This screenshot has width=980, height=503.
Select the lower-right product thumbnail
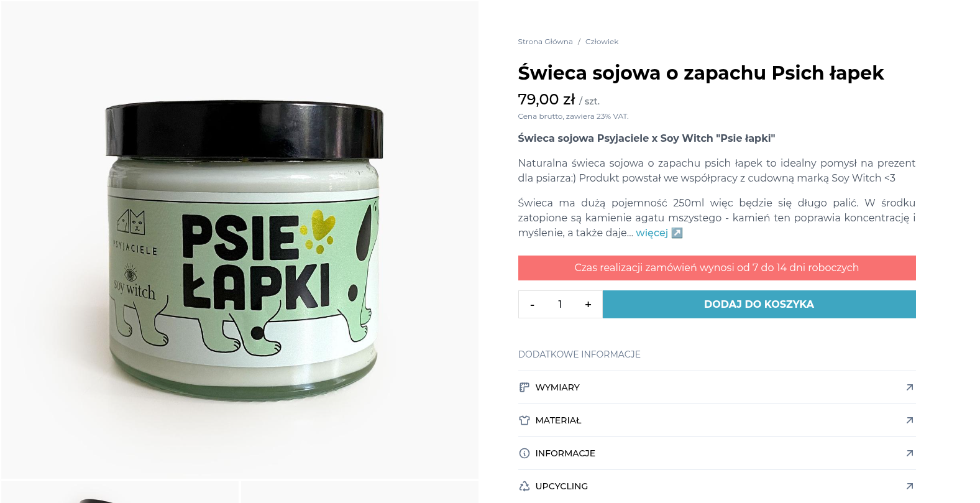(x=360, y=492)
